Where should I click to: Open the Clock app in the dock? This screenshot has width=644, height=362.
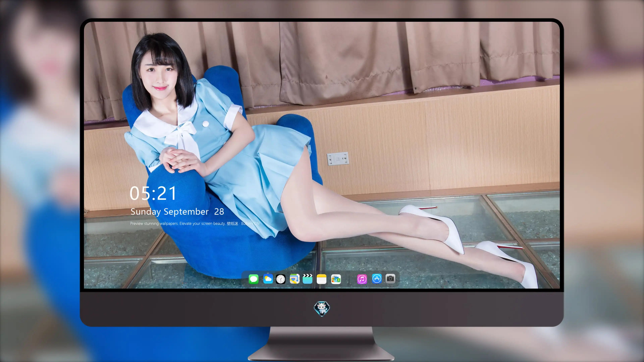pos(281,279)
